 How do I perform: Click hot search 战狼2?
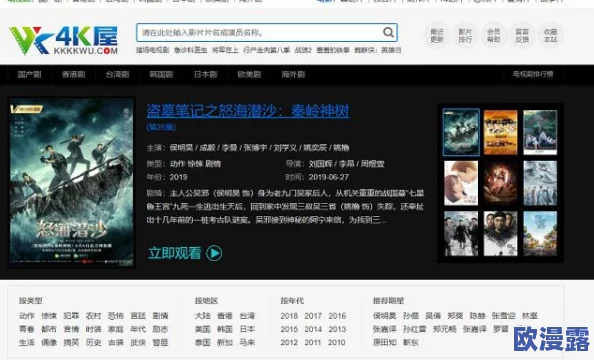(x=303, y=50)
